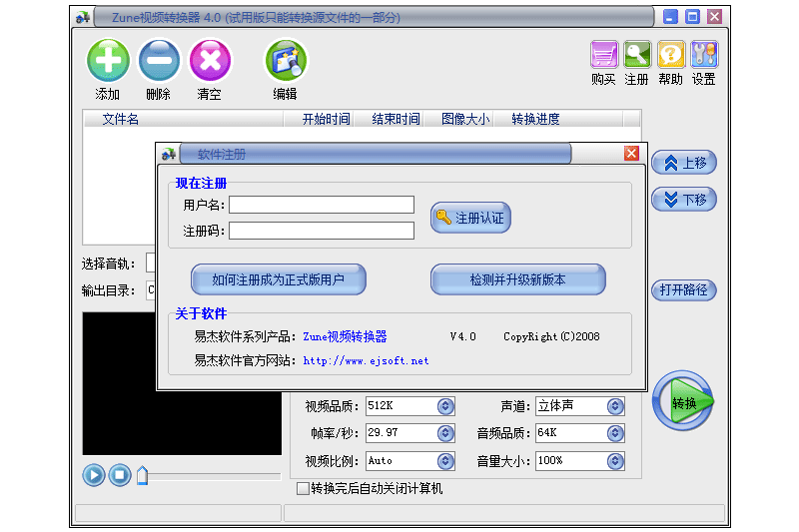Open the 帮助 help icon

pos(670,55)
